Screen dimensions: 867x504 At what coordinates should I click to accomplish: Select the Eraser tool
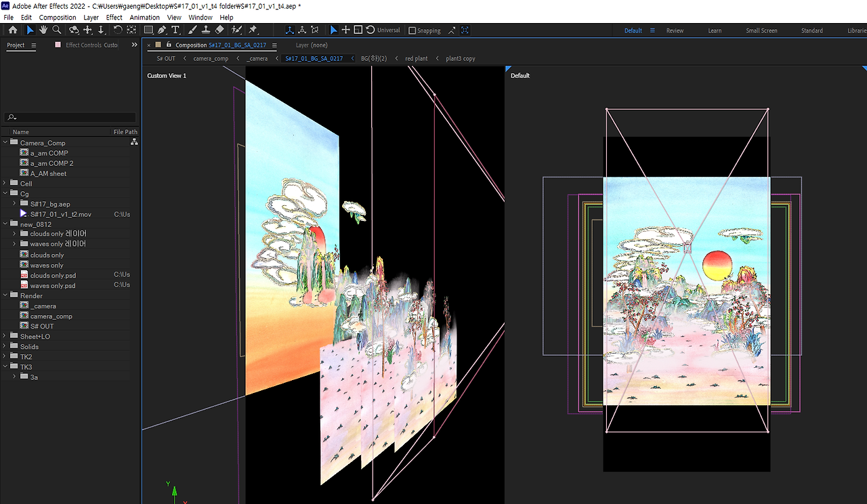click(219, 30)
